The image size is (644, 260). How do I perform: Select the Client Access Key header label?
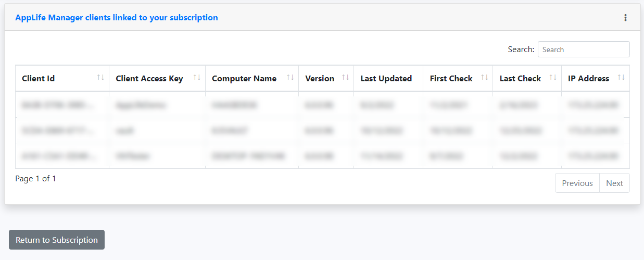[149, 79]
